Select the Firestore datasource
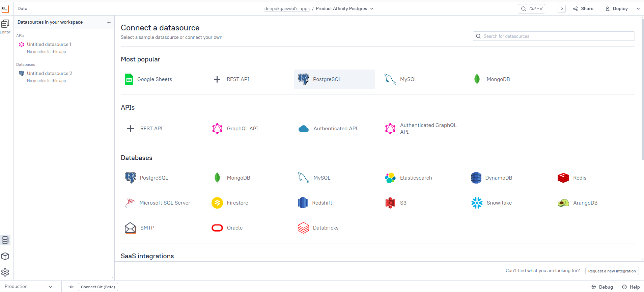The image size is (644, 292). coord(230,203)
